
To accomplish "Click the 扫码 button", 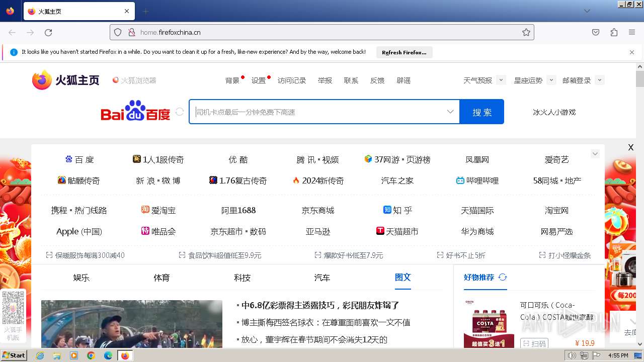I will point(534,344).
